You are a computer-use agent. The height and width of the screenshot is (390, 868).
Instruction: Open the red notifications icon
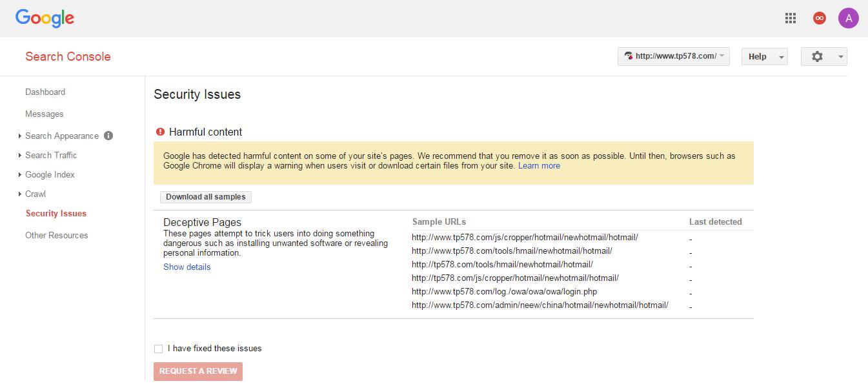(819, 18)
